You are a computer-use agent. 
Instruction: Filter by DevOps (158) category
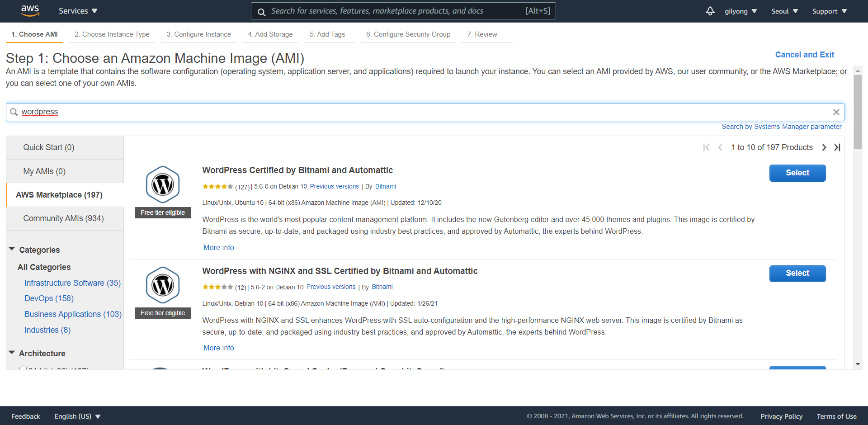(49, 298)
